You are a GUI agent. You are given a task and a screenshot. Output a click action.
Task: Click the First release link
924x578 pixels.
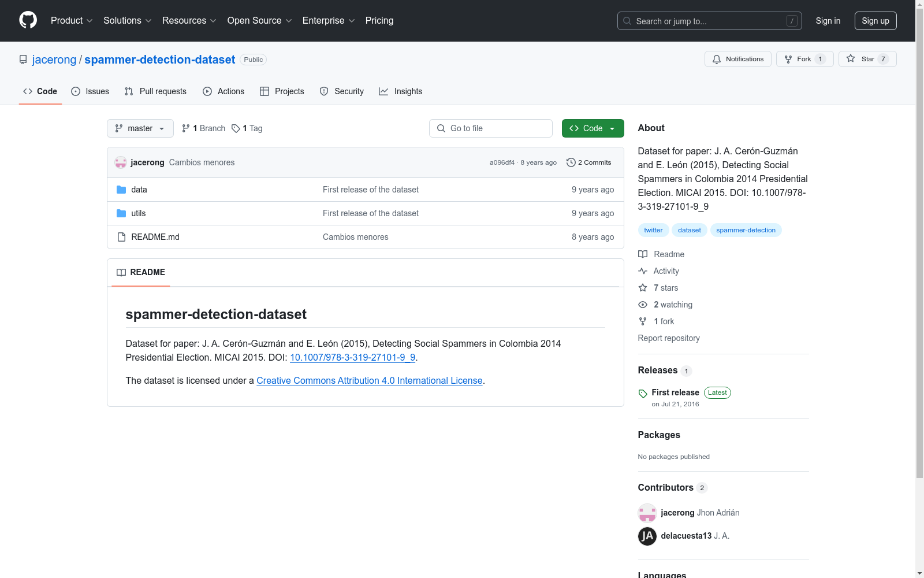click(x=676, y=392)
